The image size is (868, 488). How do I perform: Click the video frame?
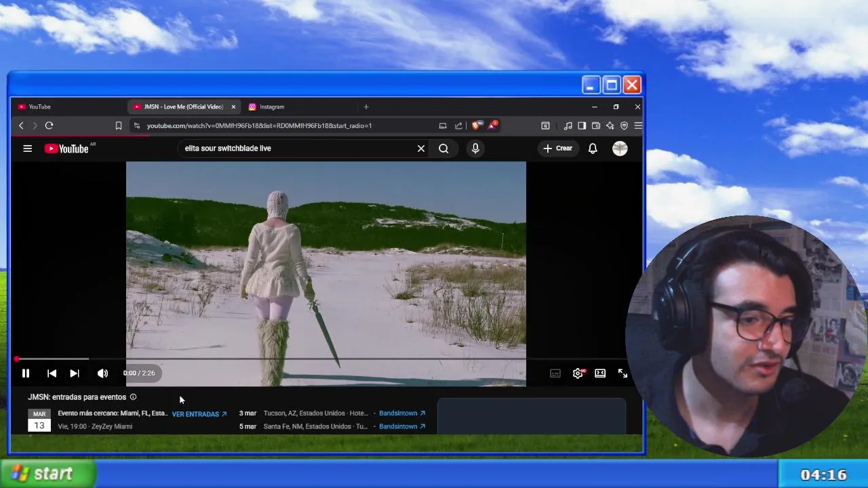click(325, 273)
